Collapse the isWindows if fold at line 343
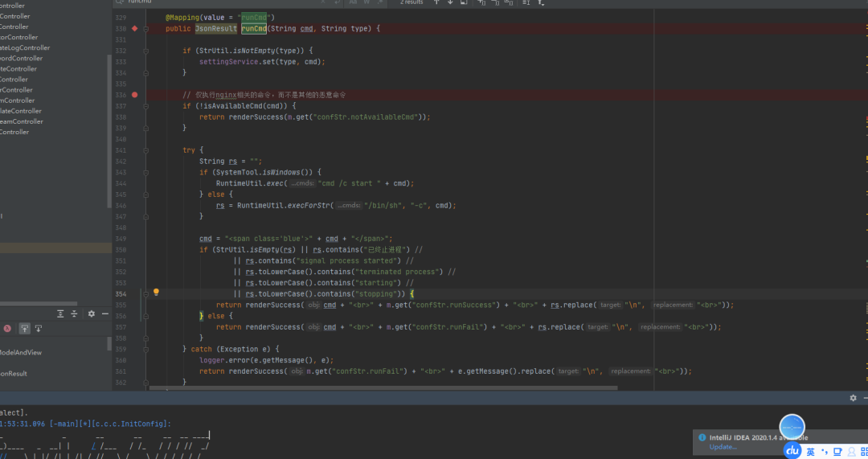 click(x=145, y=173)
